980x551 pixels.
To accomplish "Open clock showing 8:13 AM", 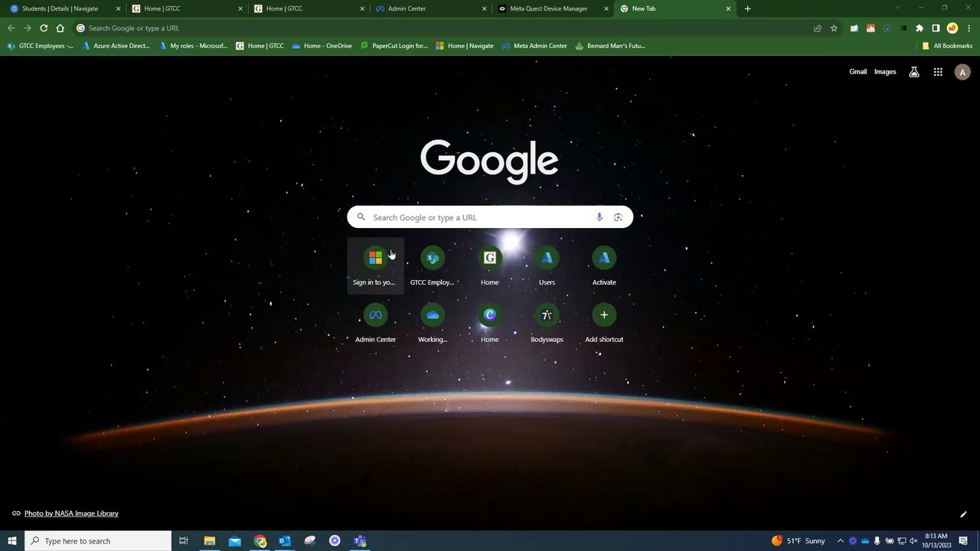I will 936,541.
